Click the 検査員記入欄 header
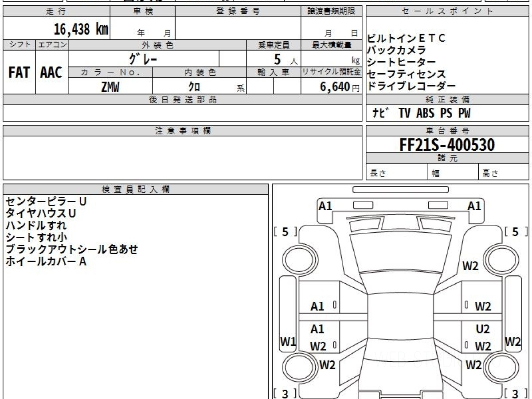 (136, 189)
